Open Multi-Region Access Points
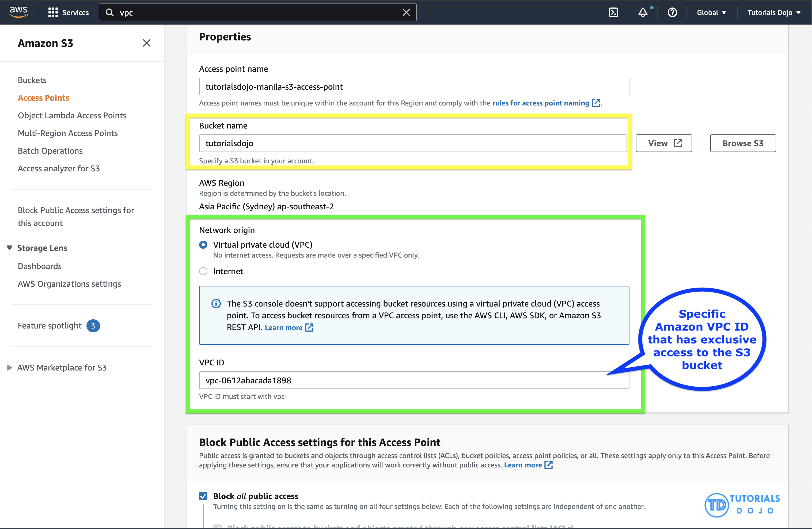This screenshot has width=812, height=529. [x=67, y=133]
